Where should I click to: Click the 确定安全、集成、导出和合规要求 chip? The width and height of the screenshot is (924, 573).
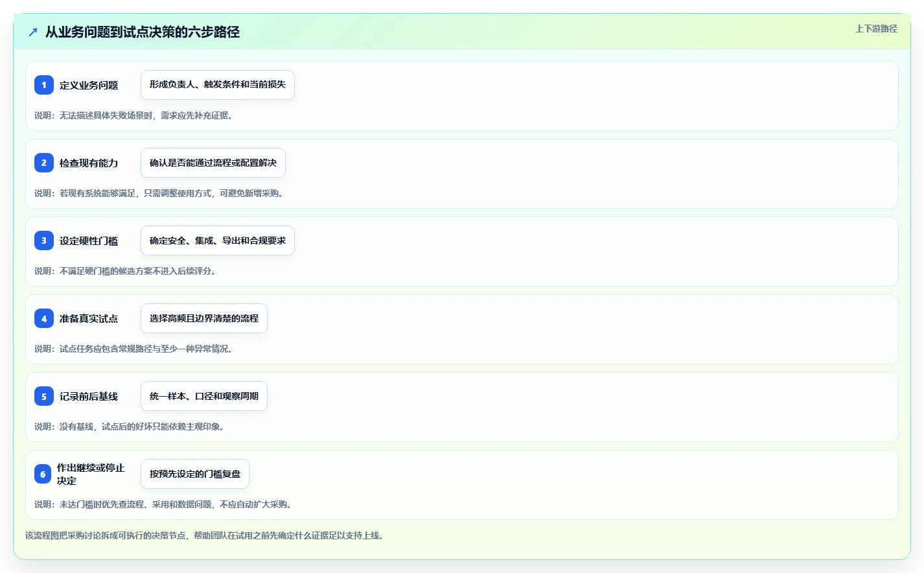tap(218, 240)
